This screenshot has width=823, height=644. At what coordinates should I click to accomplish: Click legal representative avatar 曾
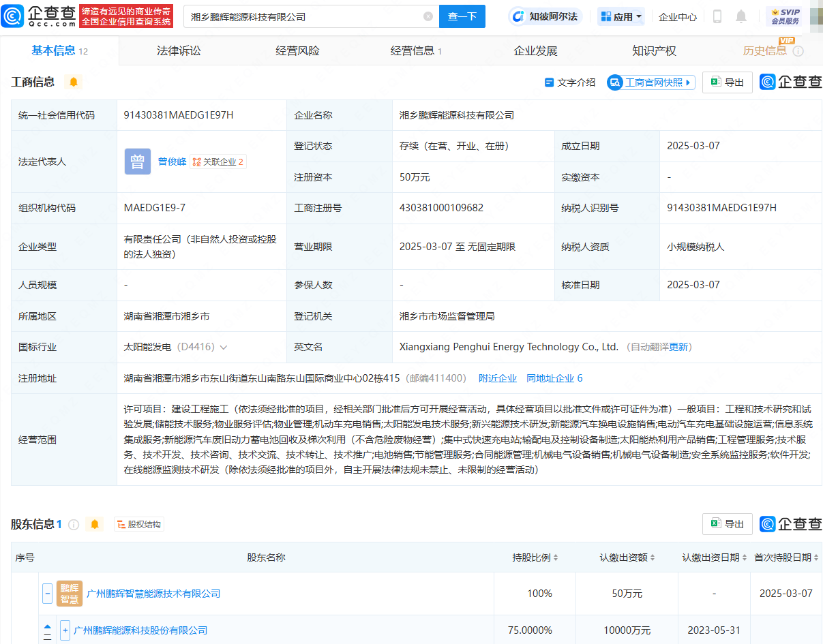pyautogui.click(x=137, y=162)
